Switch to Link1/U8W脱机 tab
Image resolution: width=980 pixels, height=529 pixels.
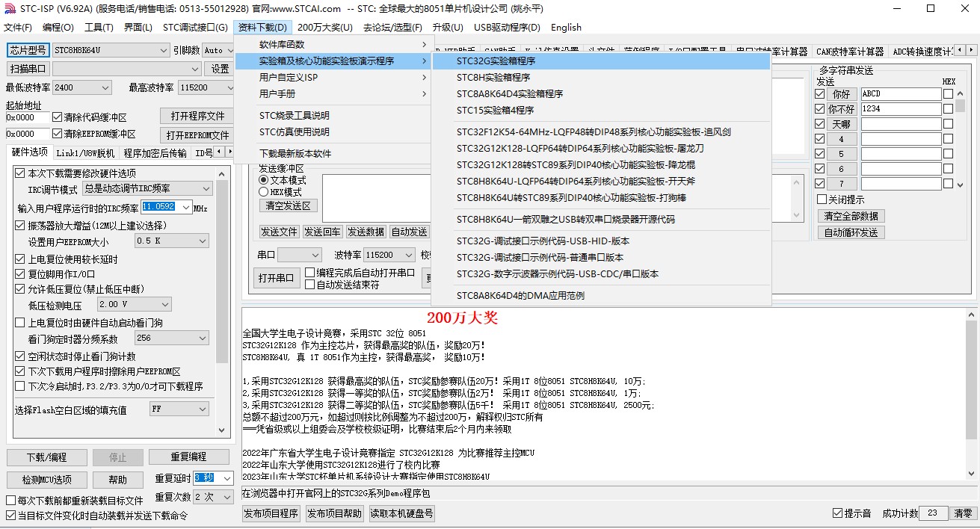[85, 153]
